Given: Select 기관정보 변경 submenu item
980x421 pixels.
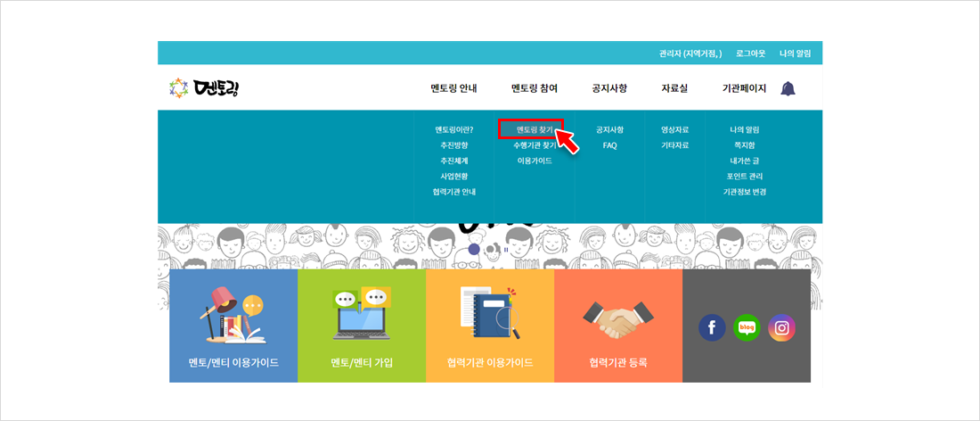Looking at the screenshot, I should click(745, 192).
